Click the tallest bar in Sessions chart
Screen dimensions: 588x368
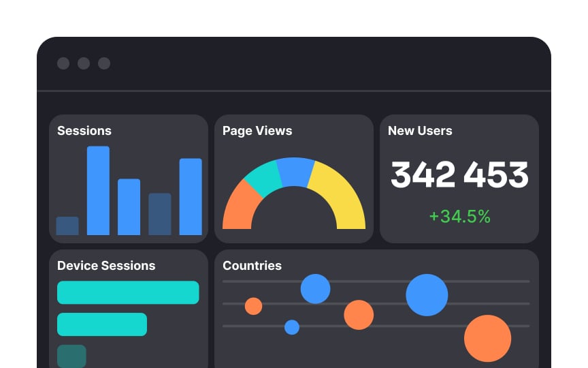(98, 190)
